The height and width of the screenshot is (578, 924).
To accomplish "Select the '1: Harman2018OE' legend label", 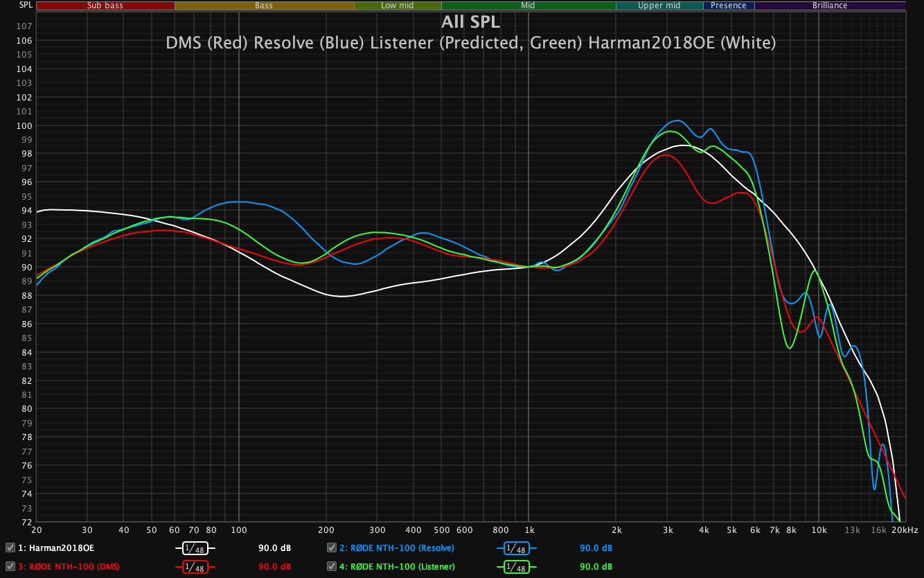I will [x=56, y=548].
